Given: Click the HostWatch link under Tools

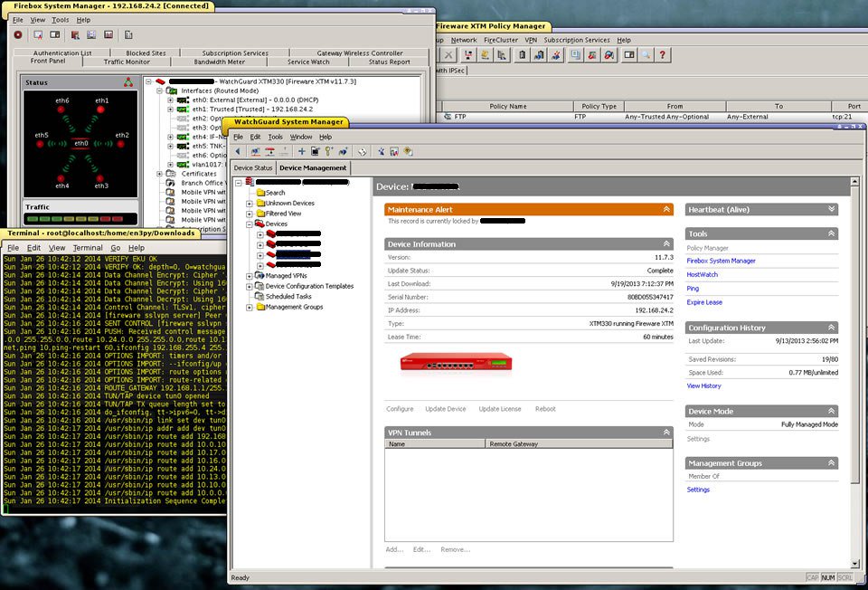Looking at the screenshot, I should click(702, 275).
